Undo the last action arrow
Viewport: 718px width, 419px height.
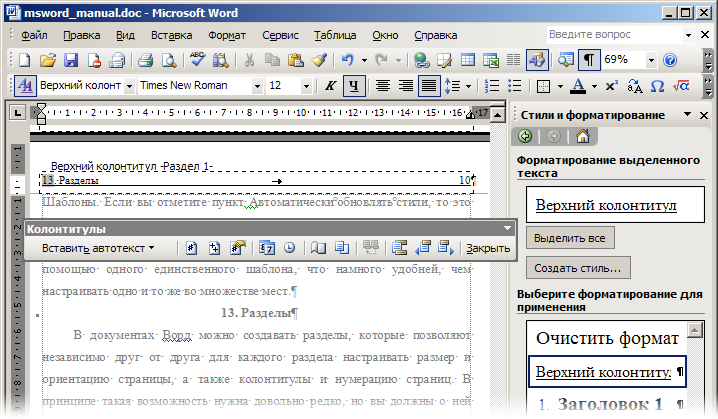(348, 60)
